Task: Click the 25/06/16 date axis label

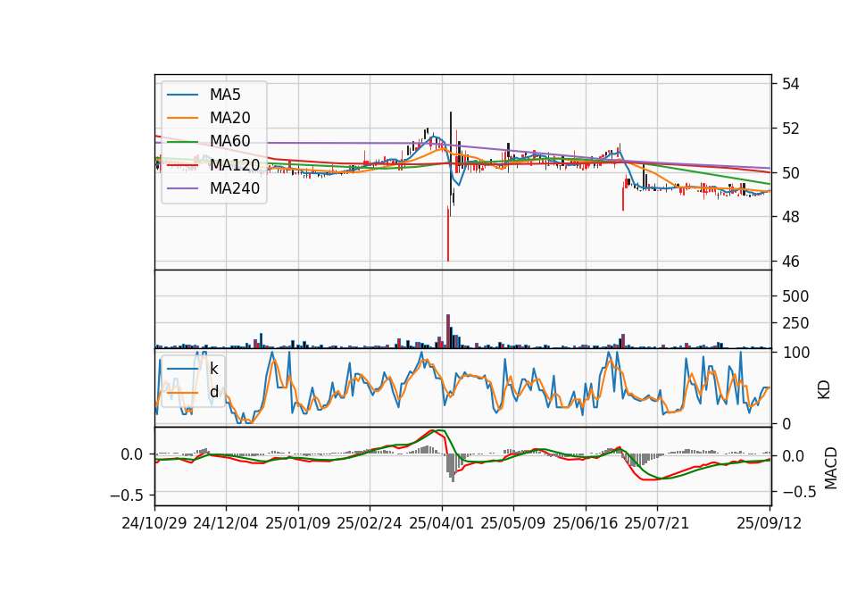Action: point(586,523)
